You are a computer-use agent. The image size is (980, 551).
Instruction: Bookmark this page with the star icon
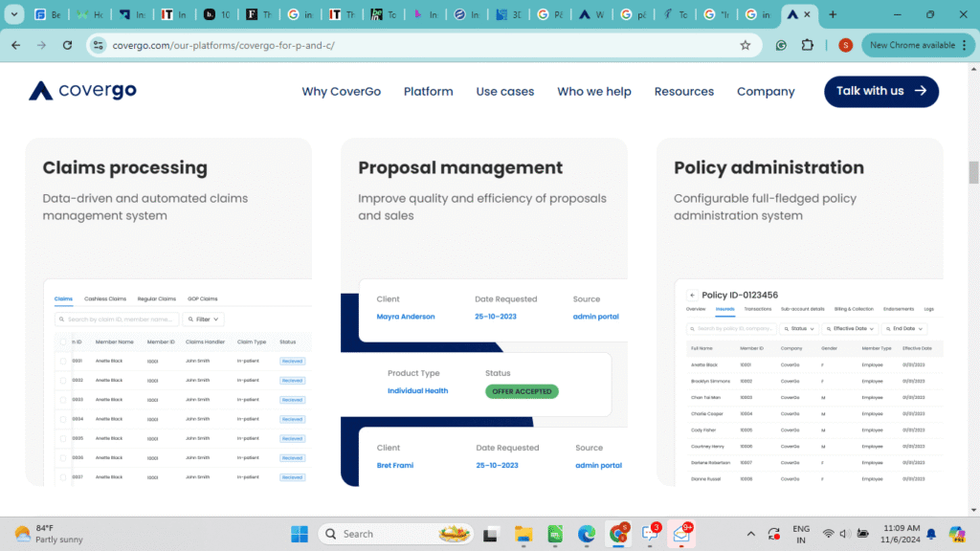click(746, 45)
